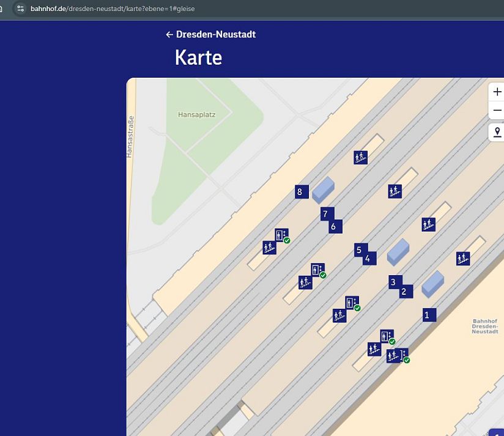Screen dimensions: 504x436
Task: Open site information icon in address bar
Action: pos(20,9)
